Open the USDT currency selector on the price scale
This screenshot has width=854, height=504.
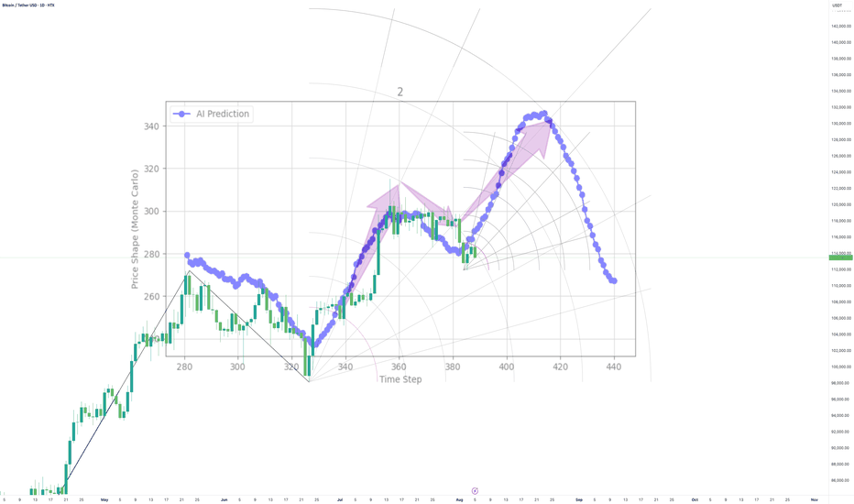tap(838, 5)
